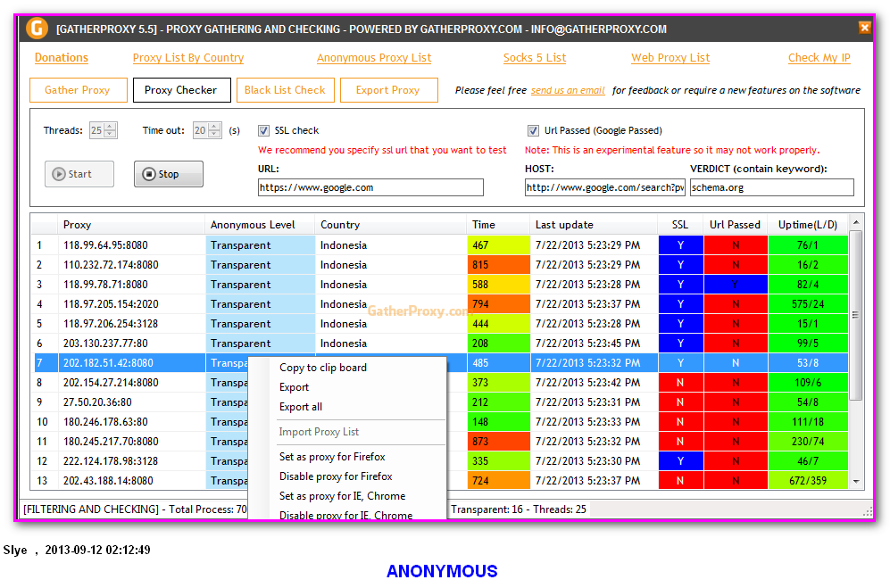Open the Black List Check tab
Image resolution: width=890 pixels, height=588 pixels.
[x=285, y=90]
